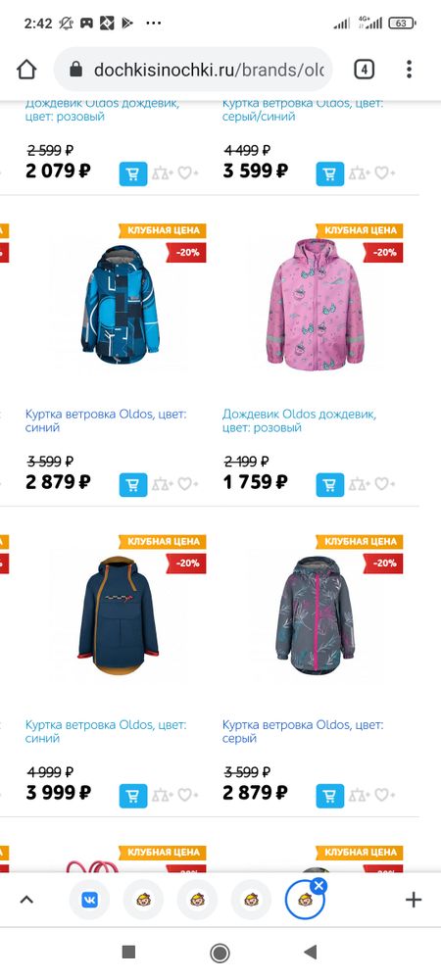Screen dimensions: 441x980
Task: Add the 2 879 ₽ blue windbreaker to cart
Action: pos(133,484)
